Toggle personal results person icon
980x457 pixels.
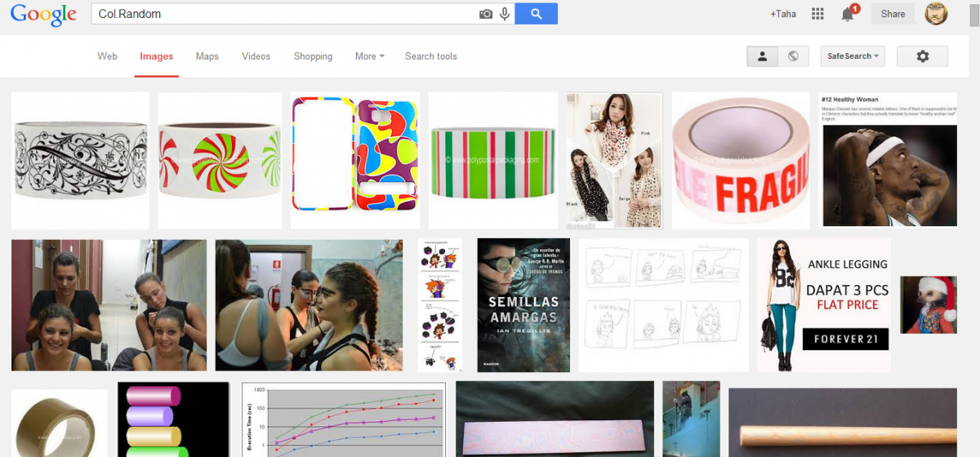pyautogui.click(x=762, y=56)
